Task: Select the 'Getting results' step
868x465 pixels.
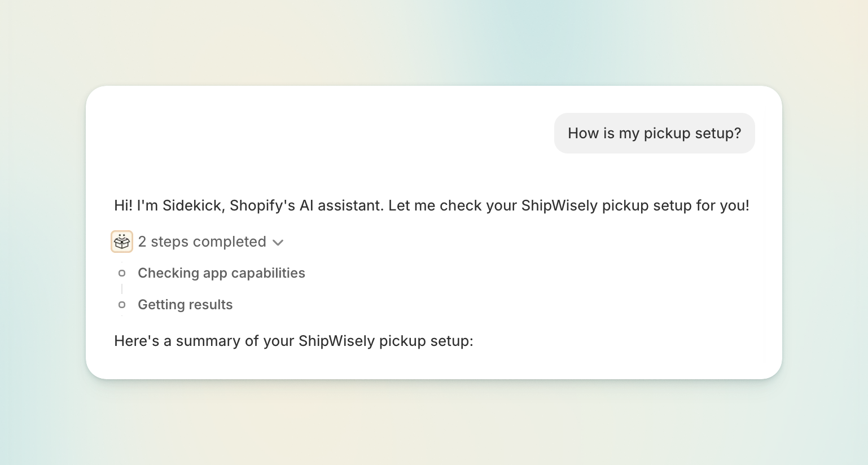Action: coord(185,305)
